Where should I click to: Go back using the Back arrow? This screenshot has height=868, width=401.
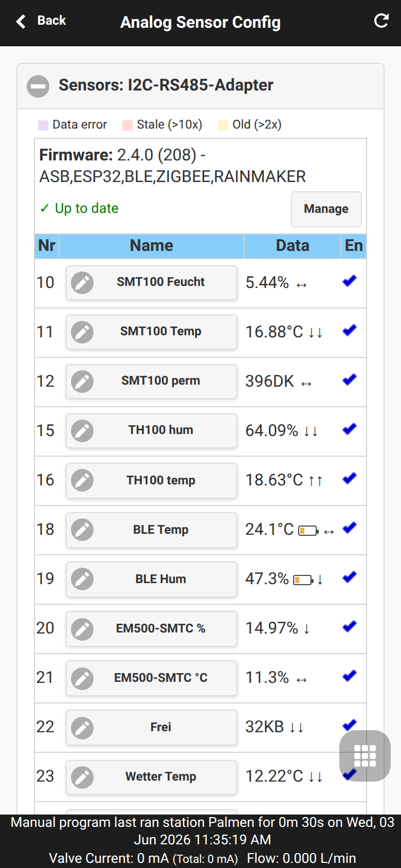[x=41, y=21]
